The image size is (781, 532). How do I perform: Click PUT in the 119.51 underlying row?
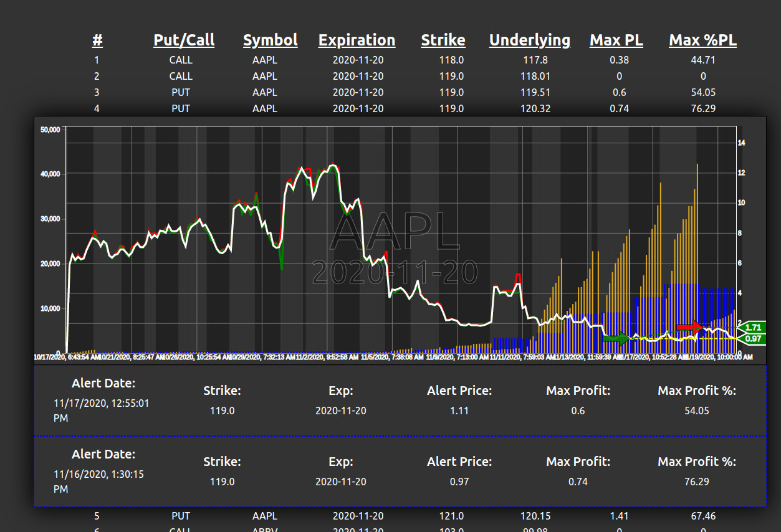tap(181, 92)
